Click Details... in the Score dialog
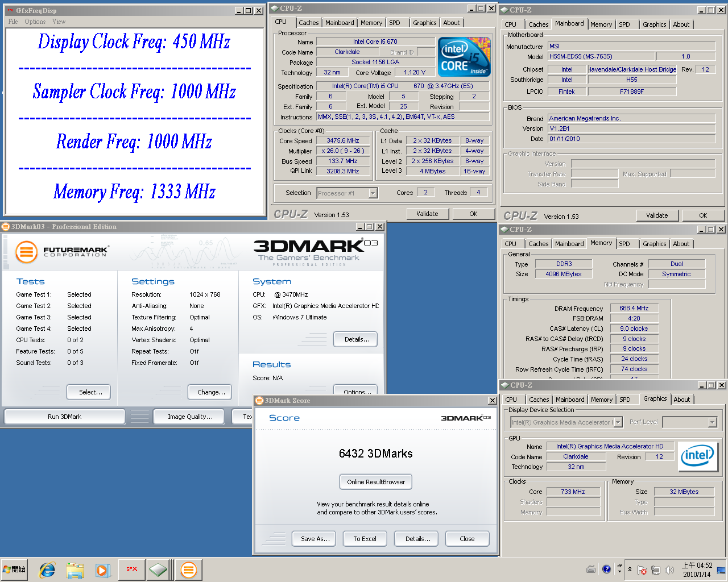728x582 pixels. pyautogui.click(x=417, y=539)
